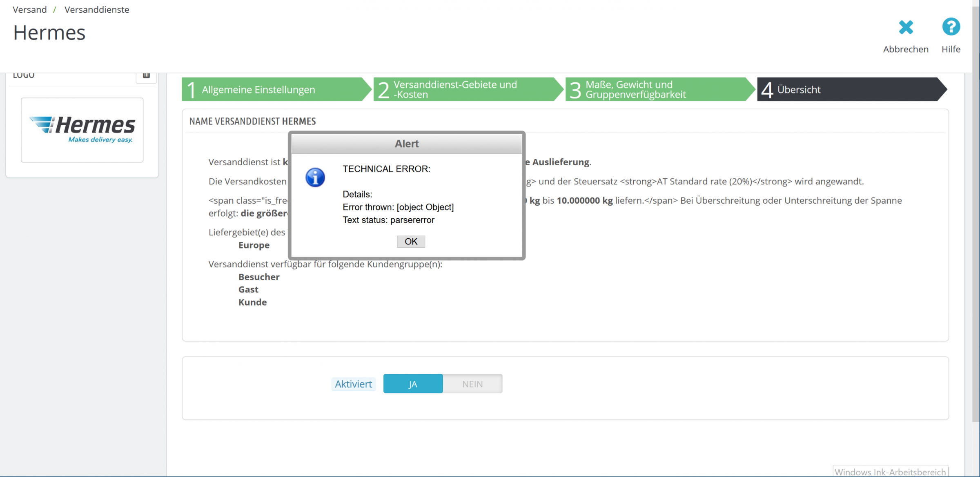Viewport: 980px width, 477px height.
Task: Open Hilfe via the question mark icon
Action: (951, 27)
